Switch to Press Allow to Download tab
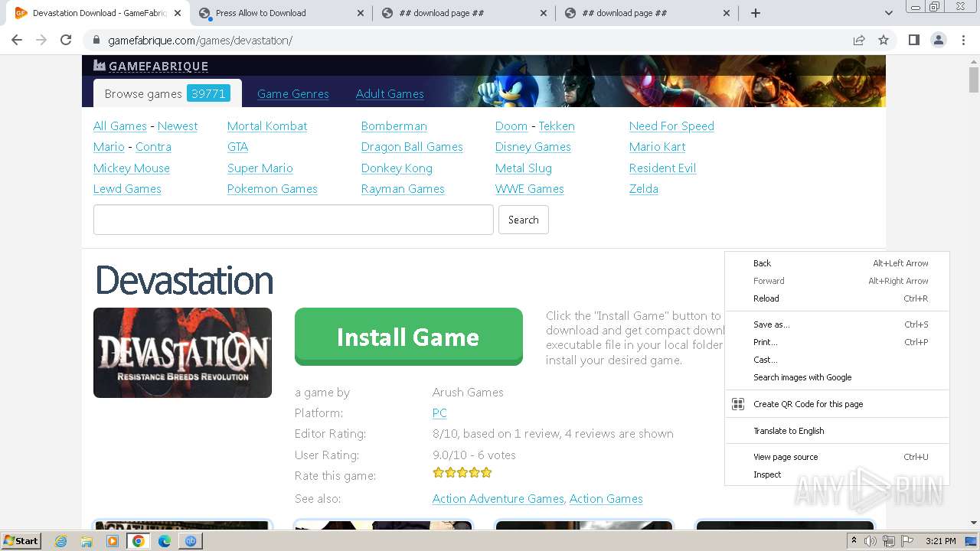This screenshot has height=551, width=980. pyautogui.click(x=280, y=13)
